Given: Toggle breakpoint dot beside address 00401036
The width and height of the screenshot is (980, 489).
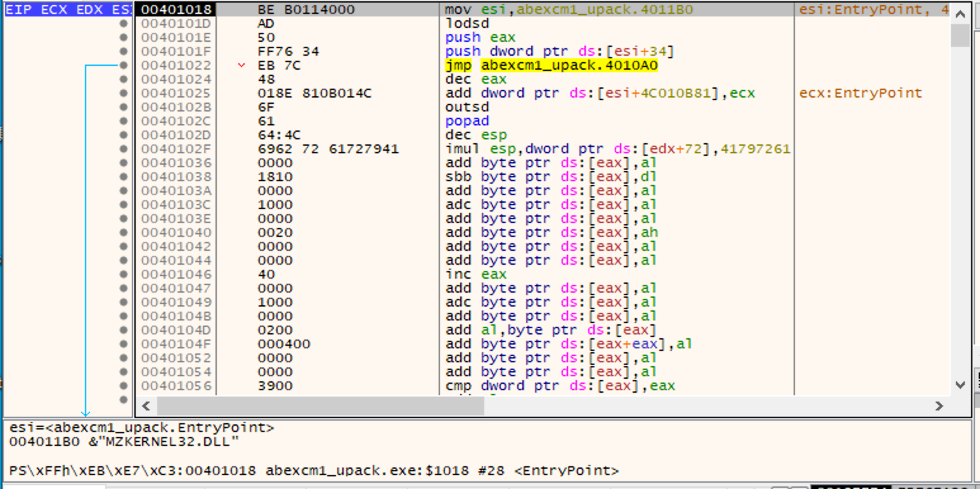Looking at the screenshot, I should click(124, 163).
